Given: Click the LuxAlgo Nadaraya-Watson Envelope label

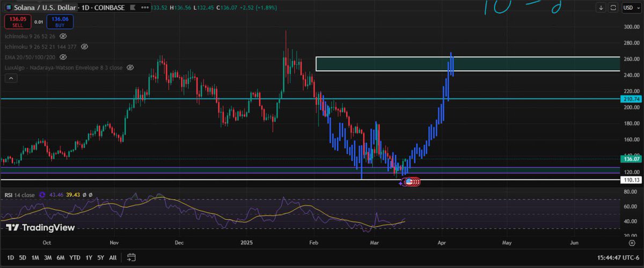Looking at the screenshot, I should pos(64,68).
